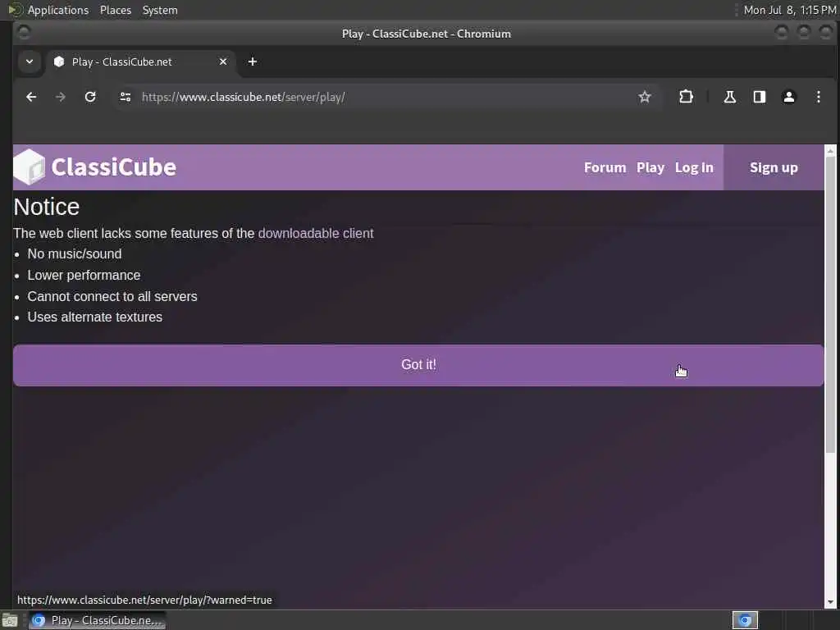Click the clock showing Mon Jul 8
Viewport: 840px width, 630px height.
790,10
